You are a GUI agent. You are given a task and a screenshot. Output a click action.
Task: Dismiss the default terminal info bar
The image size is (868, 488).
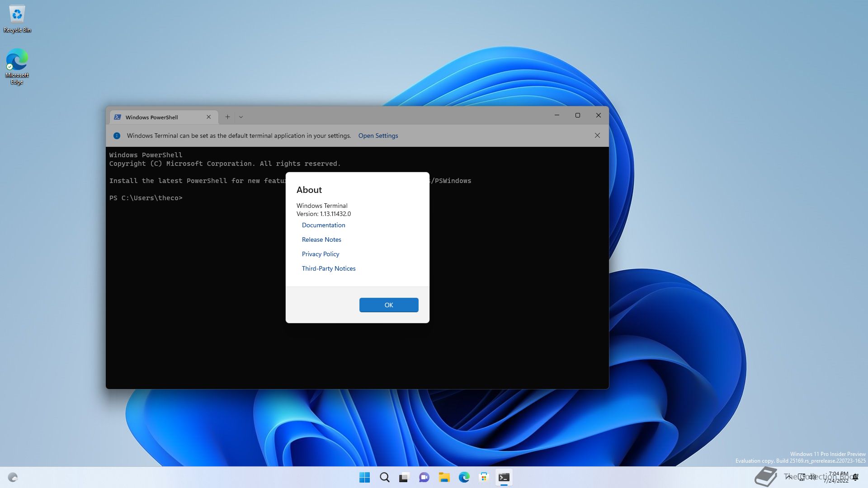click(x=597, y=136)
